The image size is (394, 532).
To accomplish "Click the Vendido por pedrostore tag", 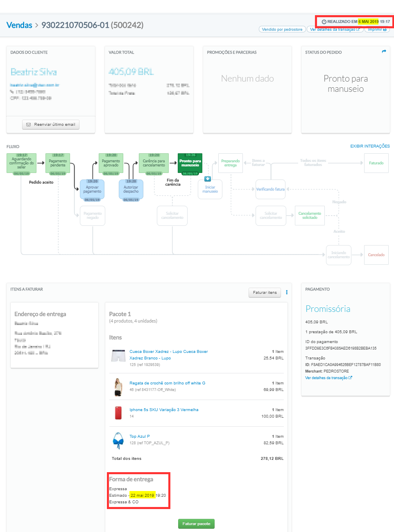I will tap(282, 30).
